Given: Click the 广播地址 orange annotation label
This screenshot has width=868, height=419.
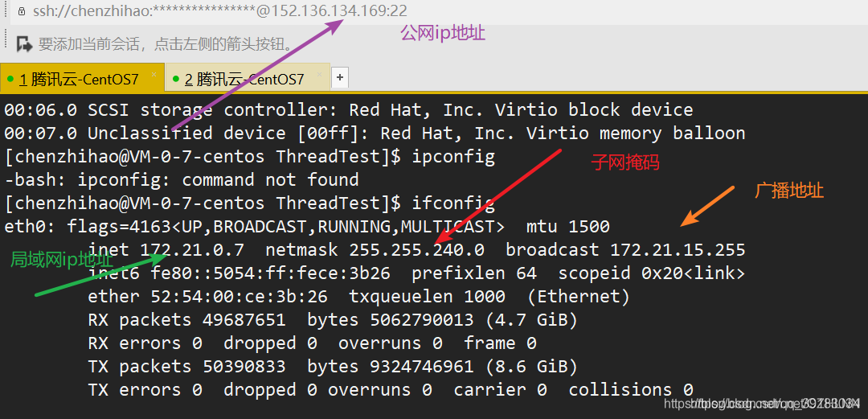Looking at the screenshot, I should pyautogui.click(x=789, y=191).
